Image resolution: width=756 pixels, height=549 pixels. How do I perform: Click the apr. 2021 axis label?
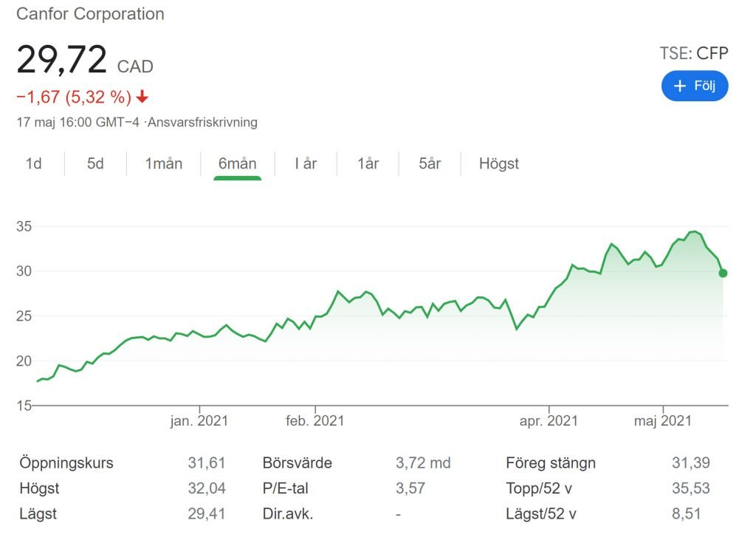tap(549, 421)
